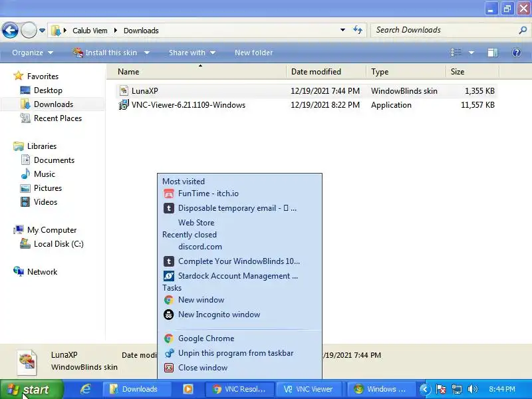The image size is (532, 399).
Task: Open Stardock Account Management entry
Action: click(239, 276)
